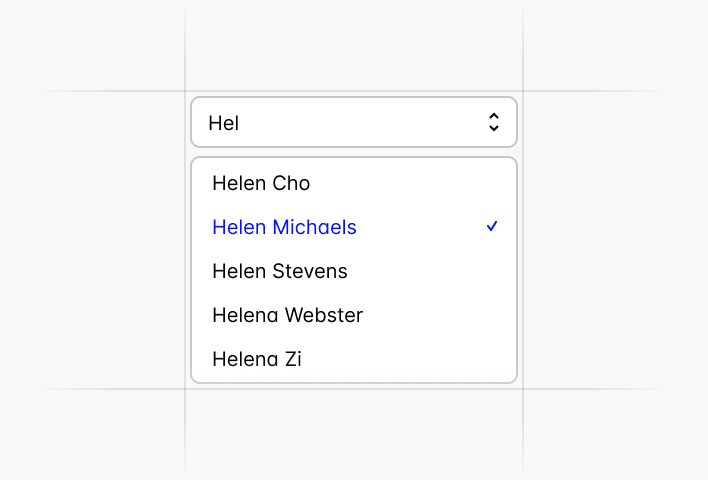
Task: Choose Helena Zi at the list bottom
Action: coord(257,358)
